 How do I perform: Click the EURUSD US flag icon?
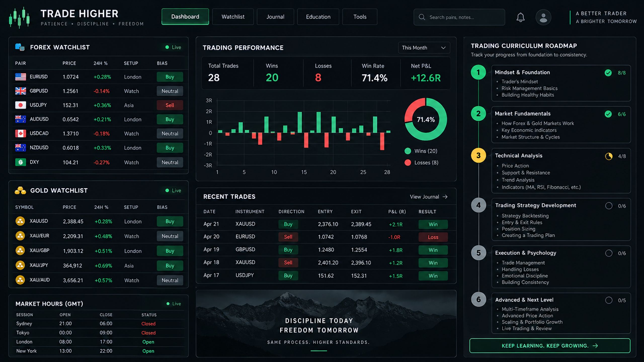[x=20, y=77]
